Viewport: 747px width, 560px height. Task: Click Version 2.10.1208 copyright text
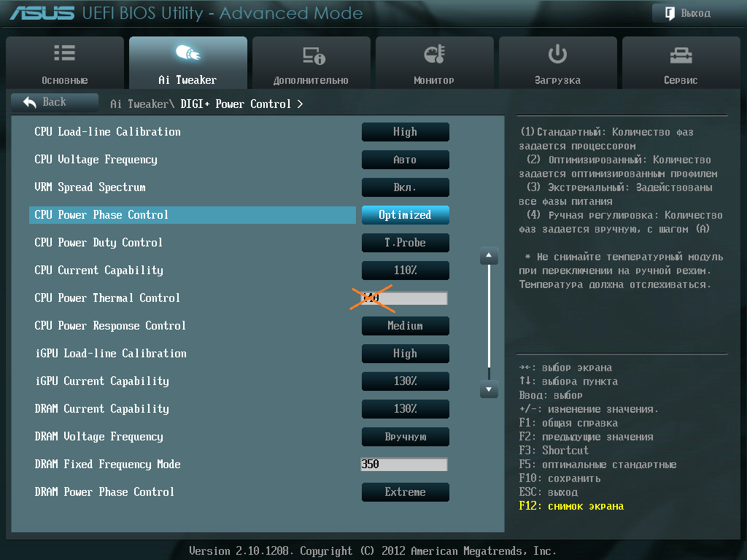point(373,551)
